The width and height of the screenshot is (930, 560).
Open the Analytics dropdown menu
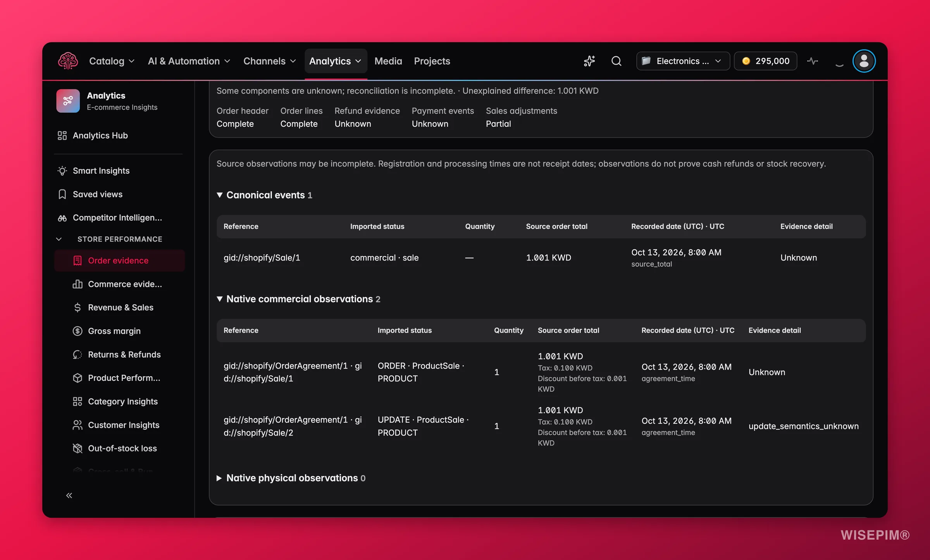(x=336, y=61)
